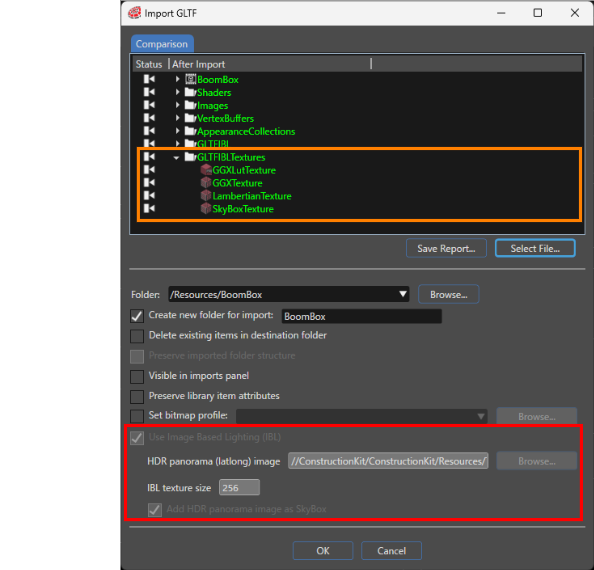Click the Save Report button
This screenshot has height=570, width=594.
[446, 248]
